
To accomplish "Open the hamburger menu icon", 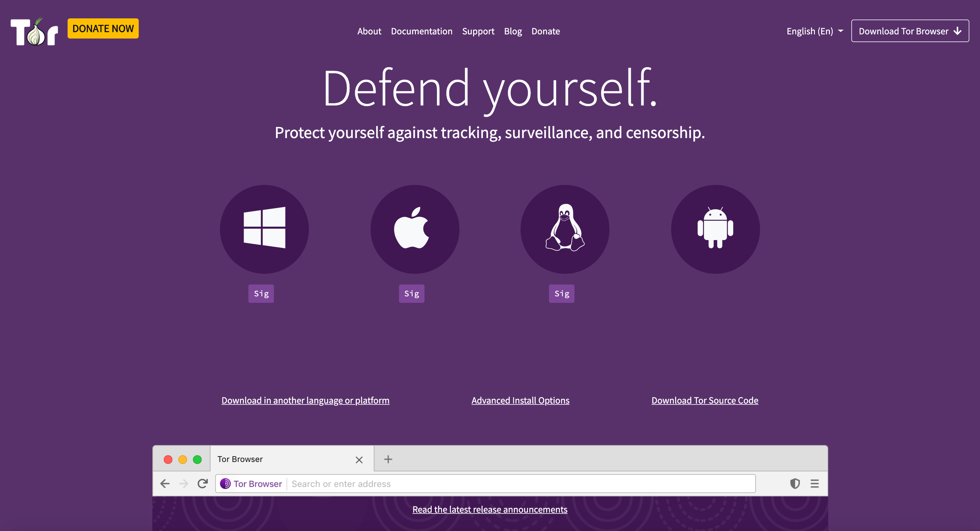I will (x=815, y=484).
